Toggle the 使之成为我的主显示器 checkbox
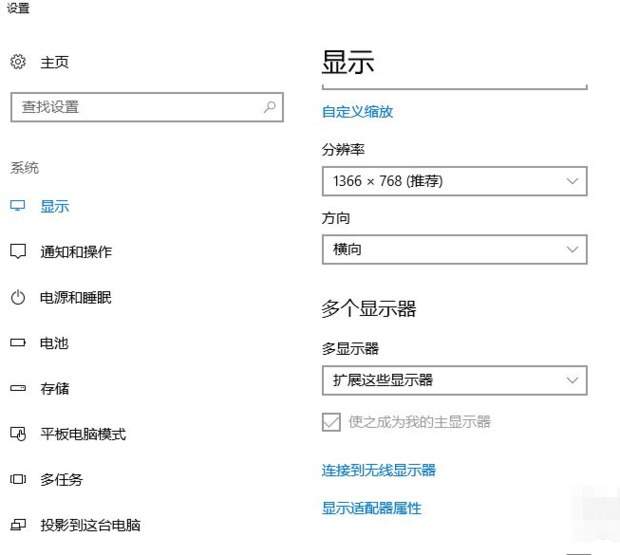620x555 pixels. click(x=331, y=422)
